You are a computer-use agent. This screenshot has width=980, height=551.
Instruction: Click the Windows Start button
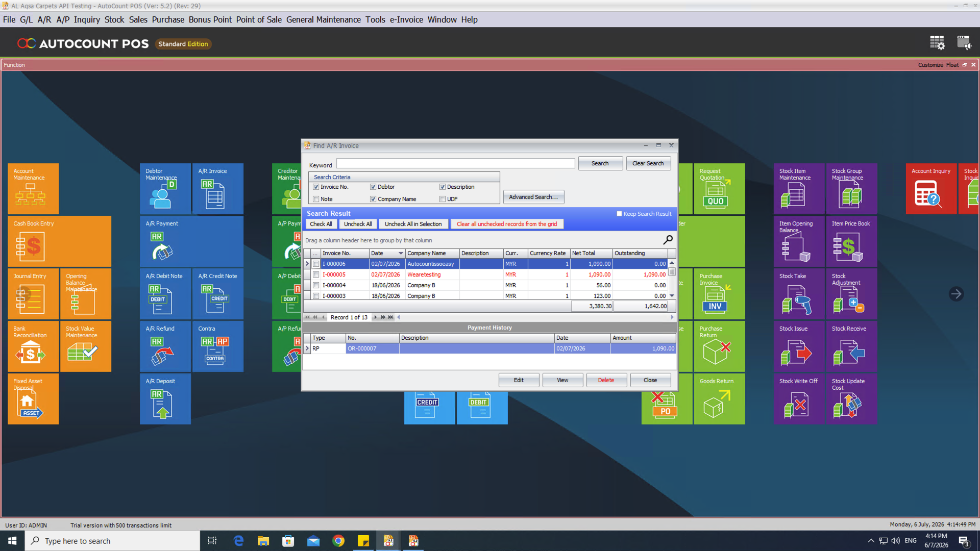(x=12, y=541)
